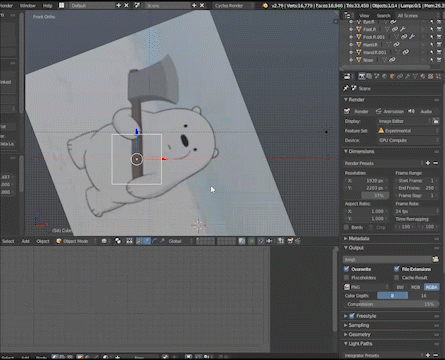Screen dimensions: 445x360
Task: Adjust the Compression slider
Action: click(391, 304)
